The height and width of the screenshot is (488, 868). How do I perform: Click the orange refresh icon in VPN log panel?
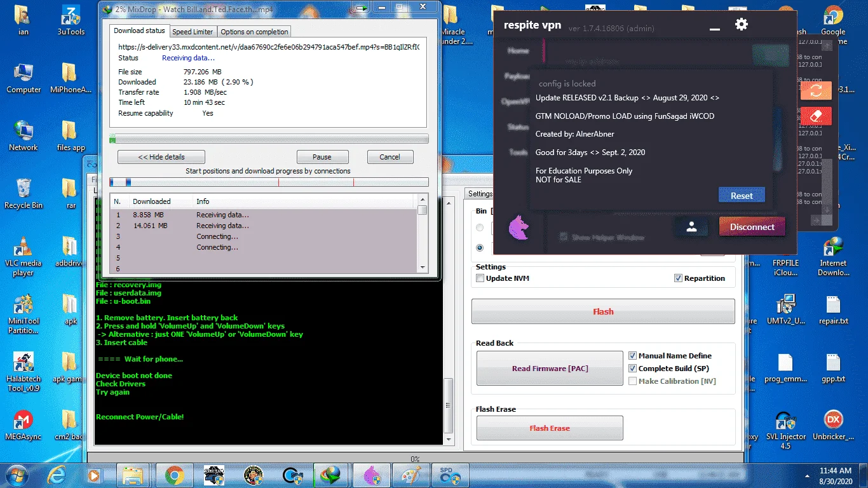[x=817, y=90]
